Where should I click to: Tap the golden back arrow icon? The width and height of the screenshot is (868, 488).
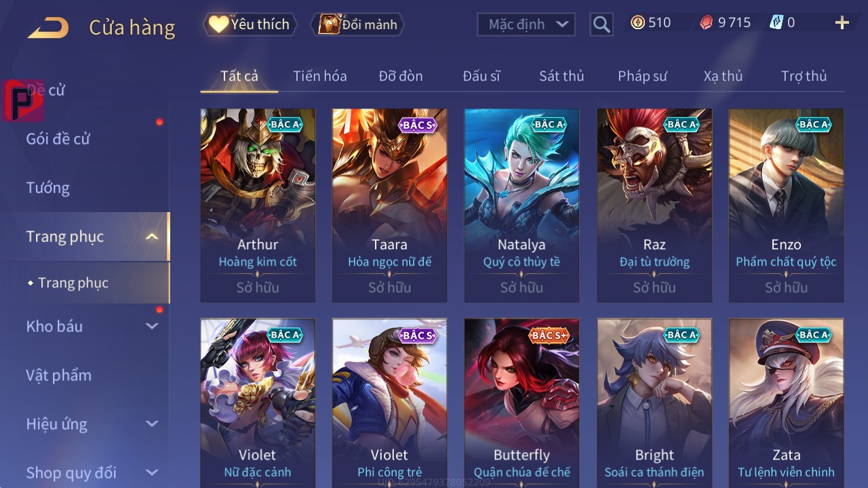click(48, 28)
